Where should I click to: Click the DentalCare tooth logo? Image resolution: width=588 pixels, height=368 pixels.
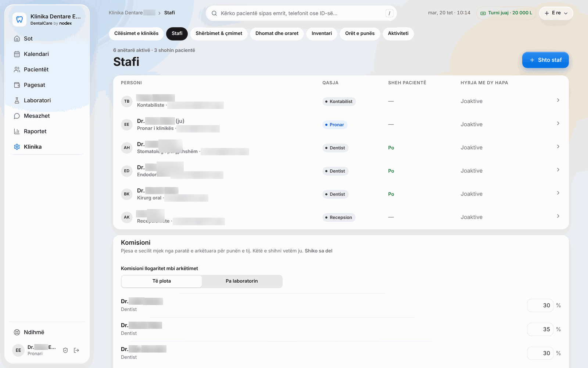click(19, 20)
